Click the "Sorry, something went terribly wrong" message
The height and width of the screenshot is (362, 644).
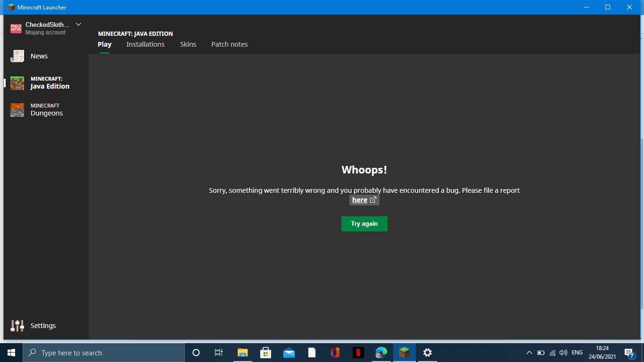click(364, 190)
